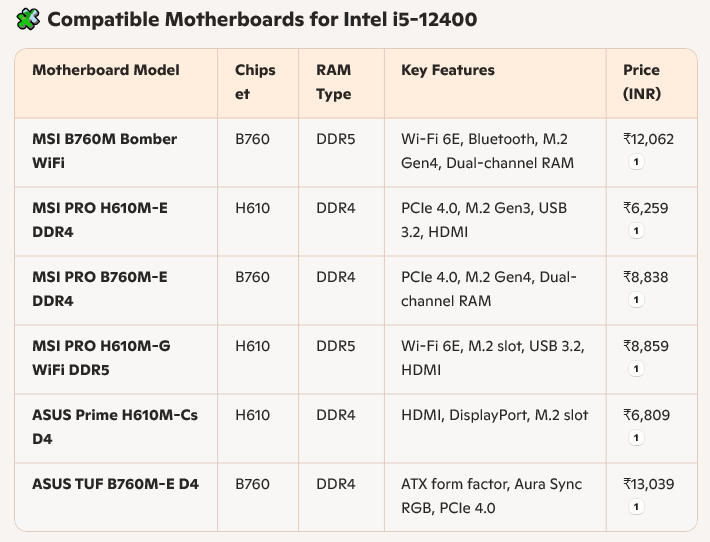Select MSI B760M Bomber WiFi model name
Screen dimensions: 710x542
(105, 151)
